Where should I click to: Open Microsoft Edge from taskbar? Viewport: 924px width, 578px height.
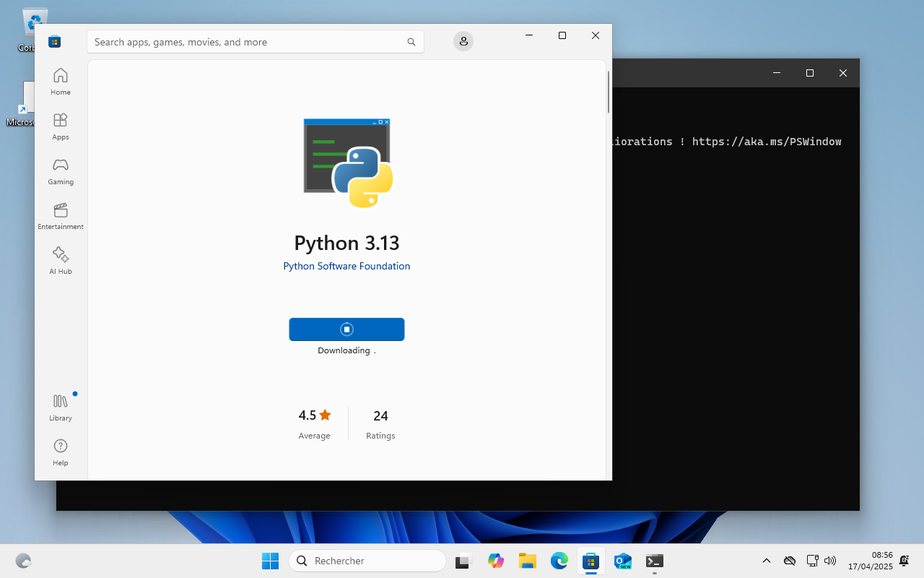(559, 561)
